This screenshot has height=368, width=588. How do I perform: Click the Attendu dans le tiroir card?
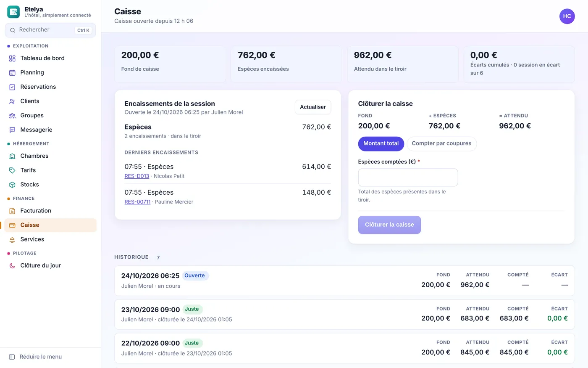point(402,64)
